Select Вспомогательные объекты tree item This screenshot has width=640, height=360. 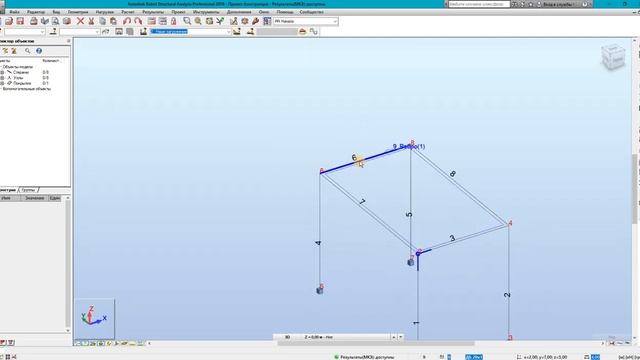(27, 89)
